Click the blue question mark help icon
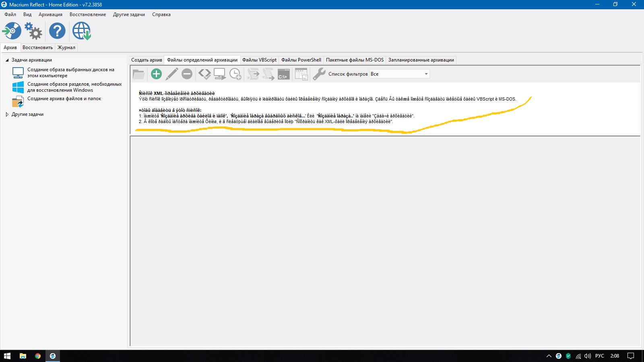Screen dimensions: 644x362 [57, 31]
